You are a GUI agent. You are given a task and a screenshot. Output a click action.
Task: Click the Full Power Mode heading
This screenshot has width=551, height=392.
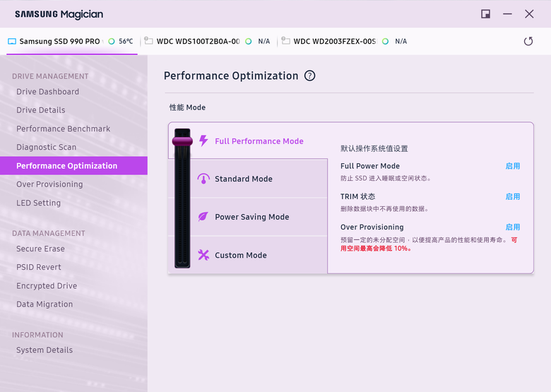pos(370,166)
